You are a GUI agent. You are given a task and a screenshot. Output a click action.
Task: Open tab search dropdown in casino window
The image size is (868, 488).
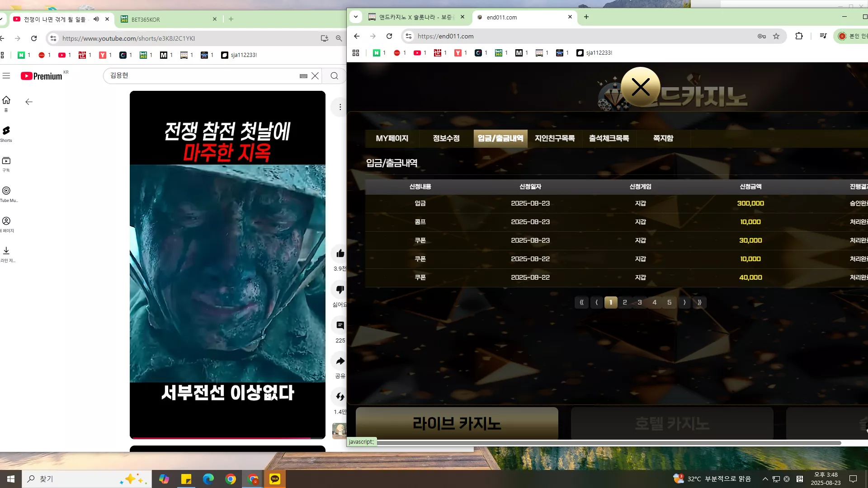point(356,17)
